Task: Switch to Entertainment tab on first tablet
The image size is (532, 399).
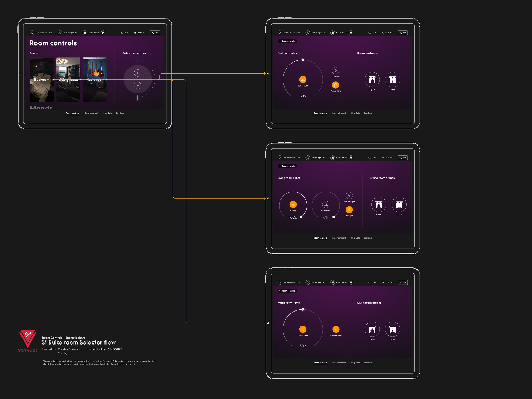Action: point(91,113)
